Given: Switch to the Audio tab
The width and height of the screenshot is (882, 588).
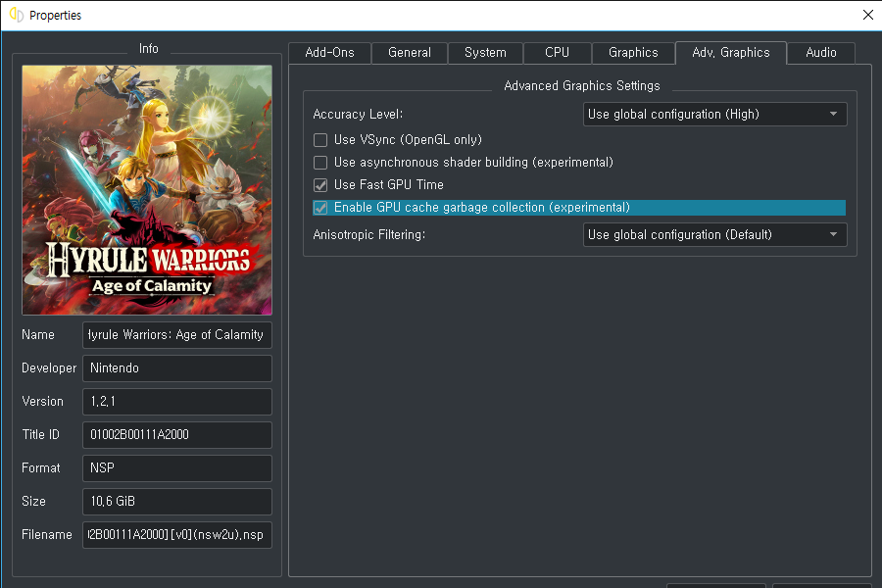Looking at the screenshot, I should [821, 53].
